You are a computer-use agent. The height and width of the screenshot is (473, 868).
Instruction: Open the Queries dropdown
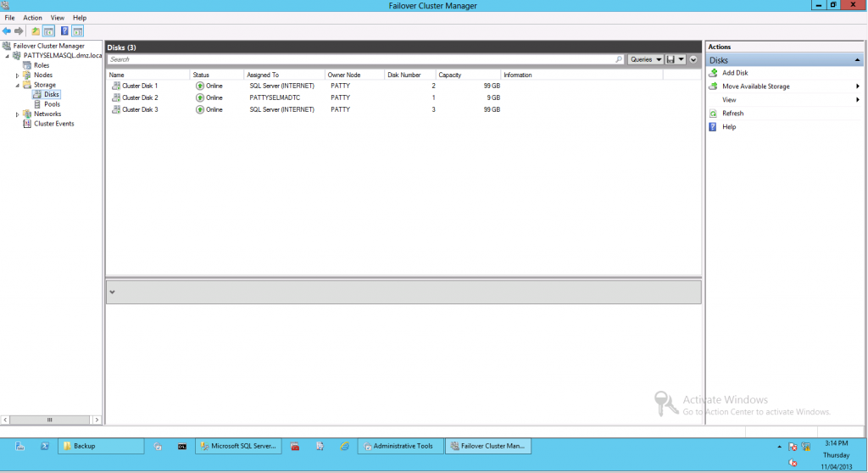(x=645, y=59)
